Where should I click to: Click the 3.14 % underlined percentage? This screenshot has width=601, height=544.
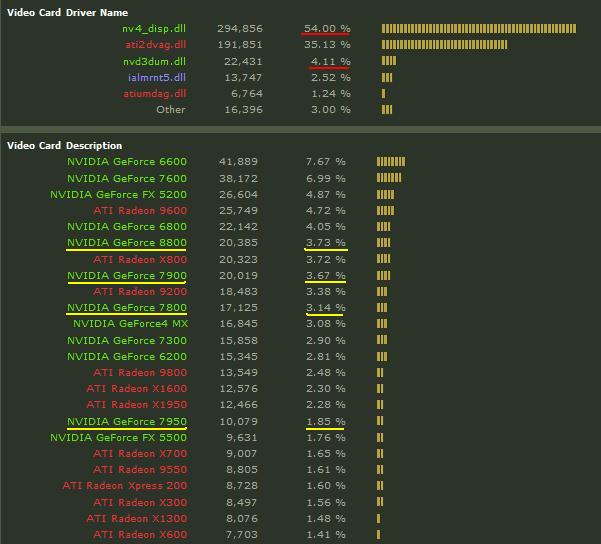325,308
